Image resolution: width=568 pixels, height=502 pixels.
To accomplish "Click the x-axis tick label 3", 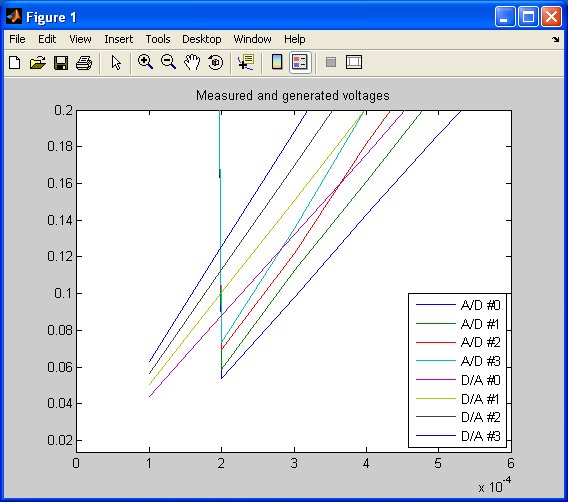I will [294, 463].
